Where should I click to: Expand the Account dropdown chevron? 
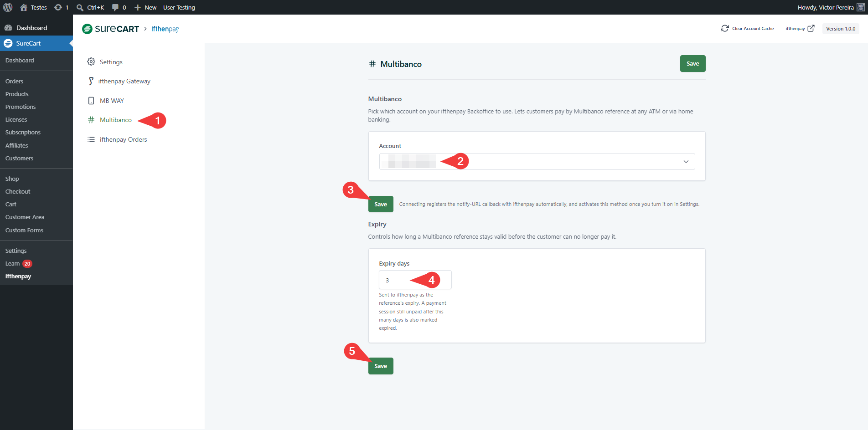click(686, 162)
